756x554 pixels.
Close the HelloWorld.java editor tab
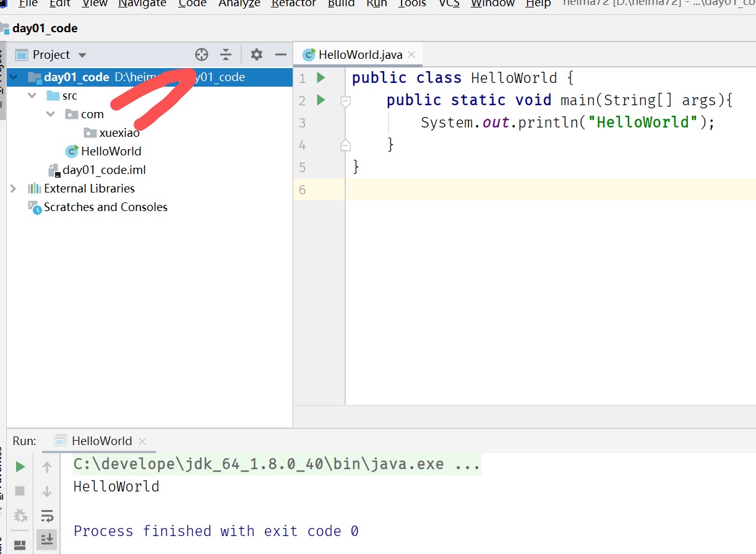point(412,55)
